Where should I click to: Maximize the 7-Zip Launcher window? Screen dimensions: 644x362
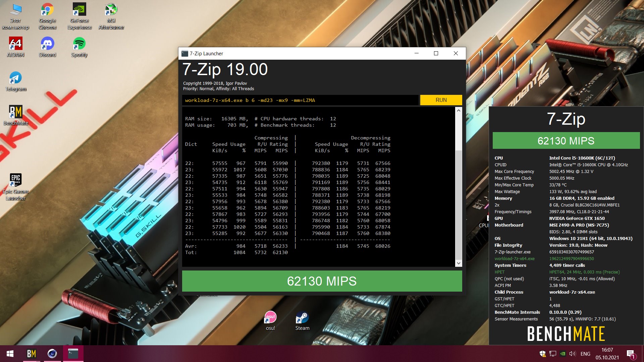point(436,53)
